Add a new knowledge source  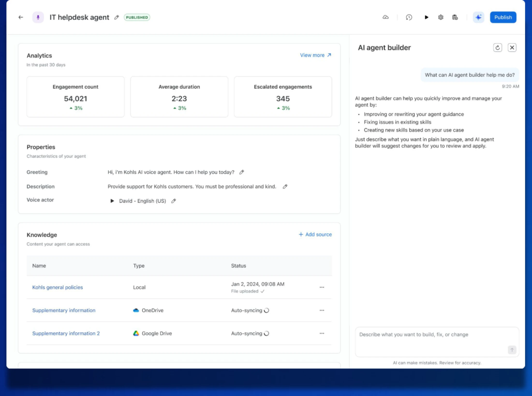[315, 235]
